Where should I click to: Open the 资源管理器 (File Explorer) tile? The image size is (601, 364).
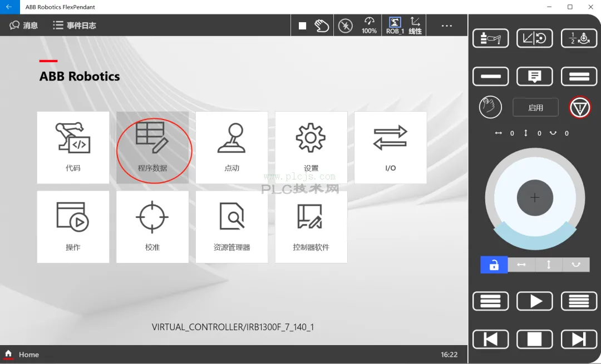(x=231, y=227)
